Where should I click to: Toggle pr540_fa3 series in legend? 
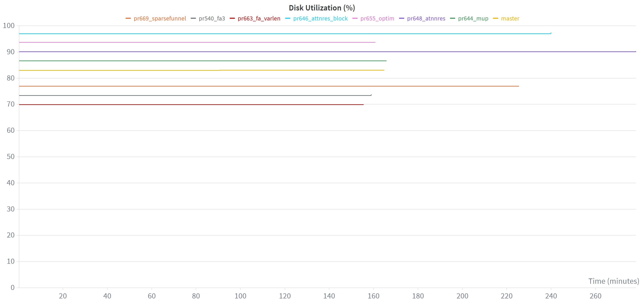point(212,18)
